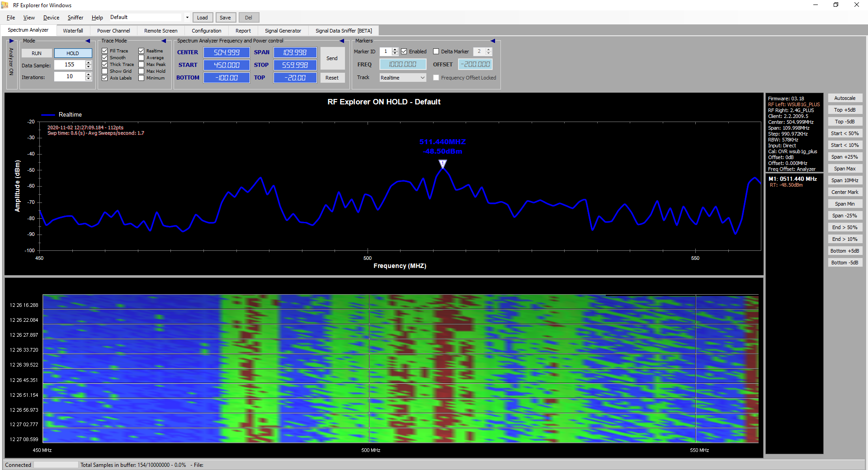Click the RUN button
868x470 pixels.
point(37,53)
